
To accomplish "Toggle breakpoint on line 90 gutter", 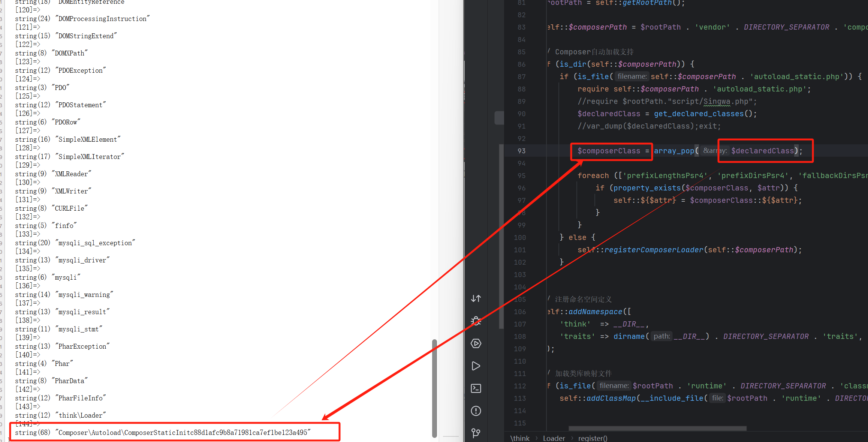I will click(522, 114).
